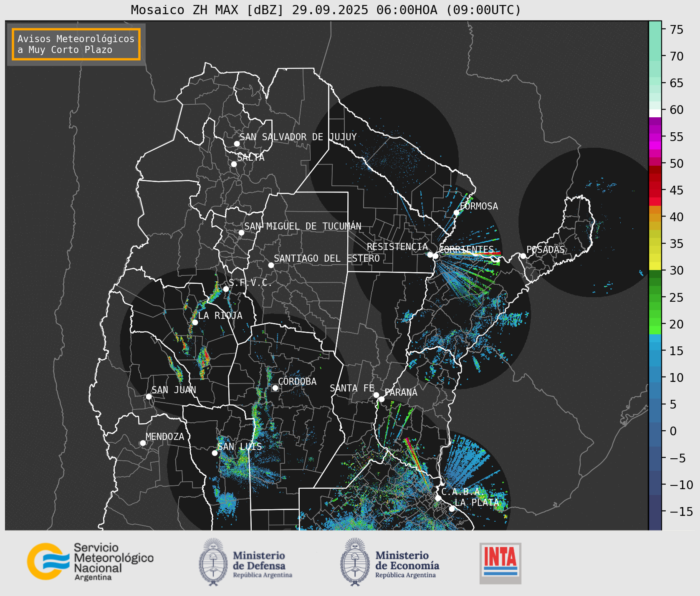
Task: Click the Santiago del Estero city dot
Action: point(271,265)
